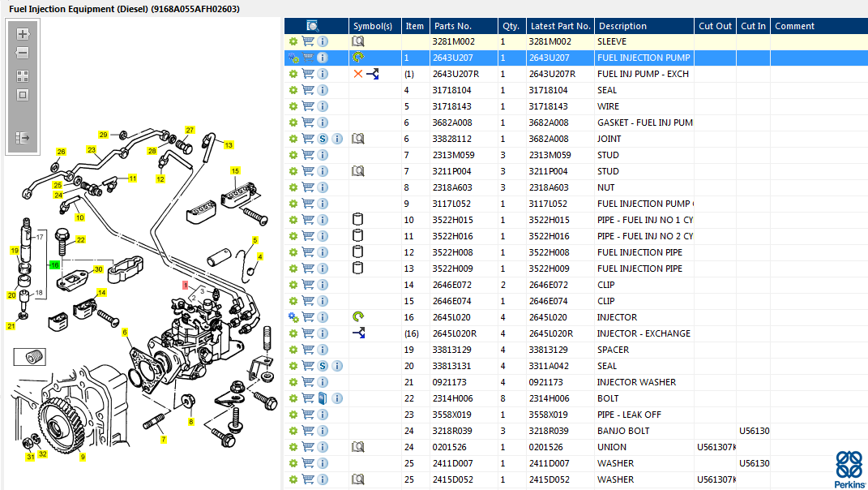This screenshot has width=868, height=490.
Task: Click green gear icon in 2646E074 CLIP row
Action: point(293,301)
